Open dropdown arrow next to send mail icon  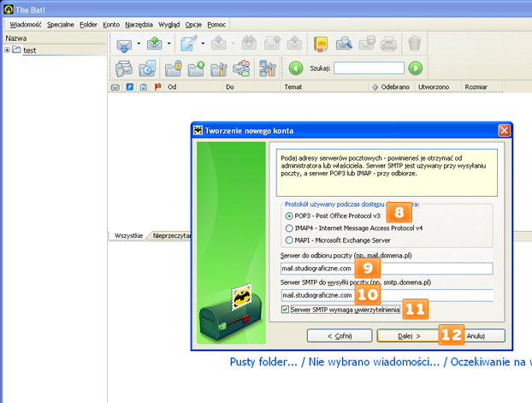pos(169,44)
